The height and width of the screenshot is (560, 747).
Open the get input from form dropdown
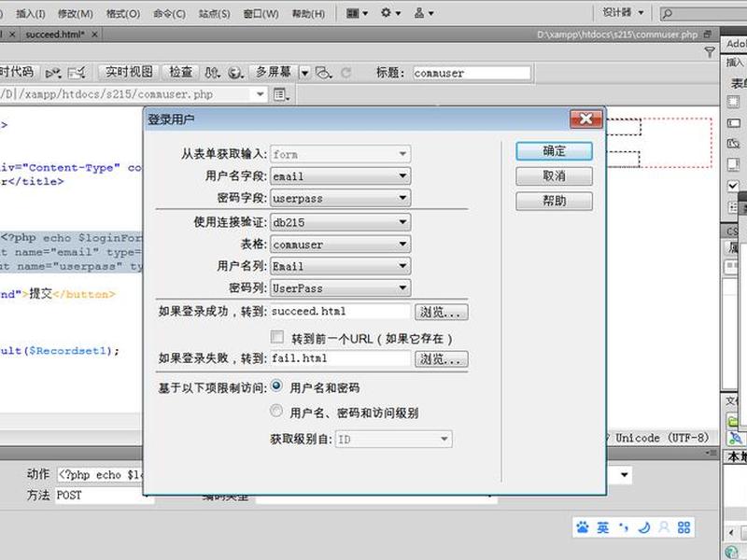[x=340, y=154]
